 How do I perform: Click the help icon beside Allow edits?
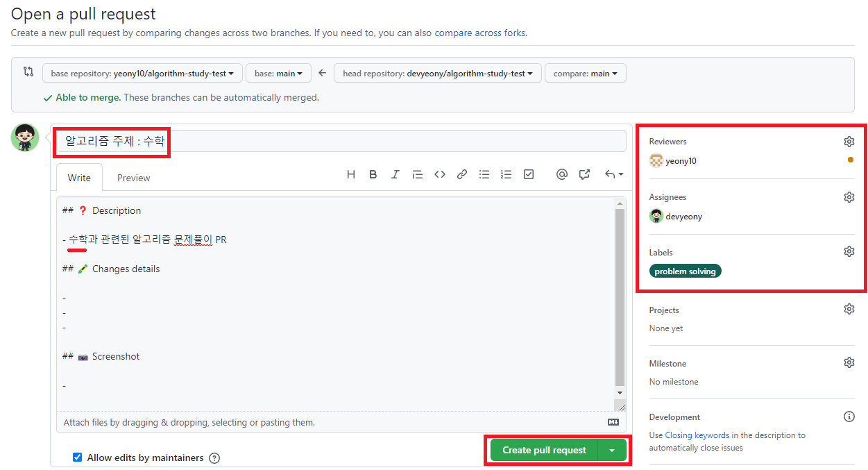[x=214, y=458]
